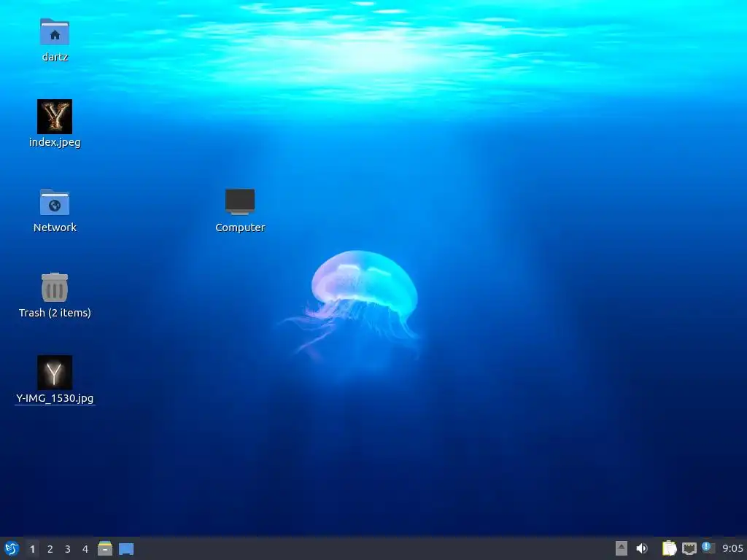
Task: Select the Y-IMG_1530.jpg thumbnail
Action: point(55,373)
